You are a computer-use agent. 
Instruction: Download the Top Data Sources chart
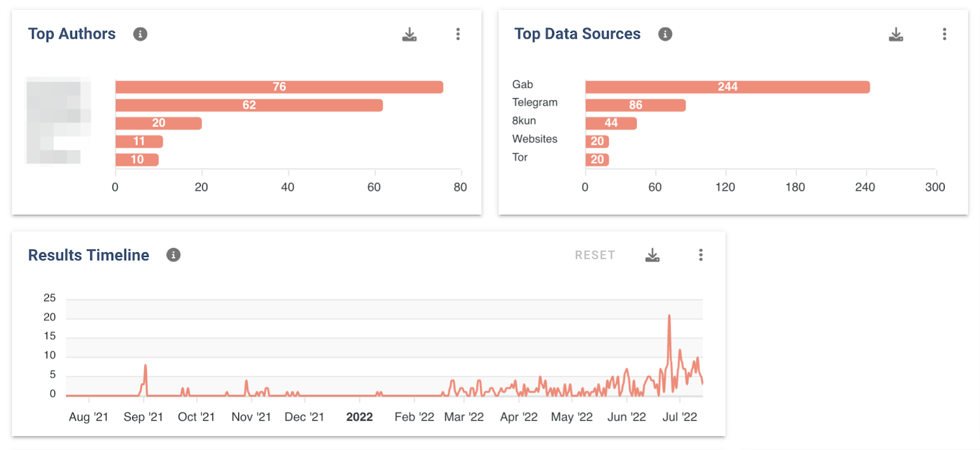(895, 34)
